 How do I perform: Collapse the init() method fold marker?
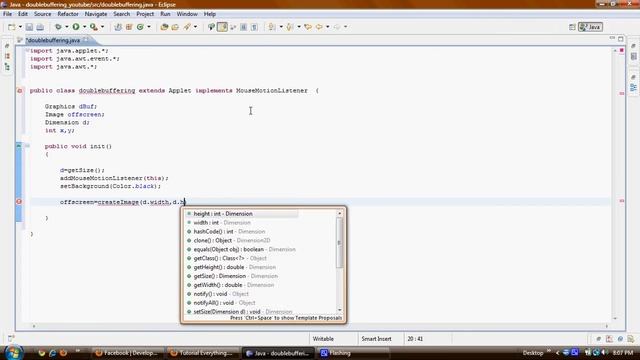[x=27, y=146]
